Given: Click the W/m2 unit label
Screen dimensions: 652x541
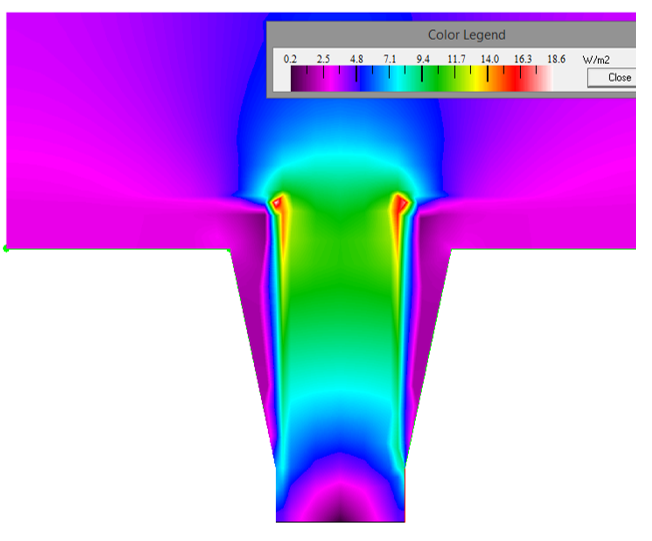Looking at the screenshot, I should (596, 60).
